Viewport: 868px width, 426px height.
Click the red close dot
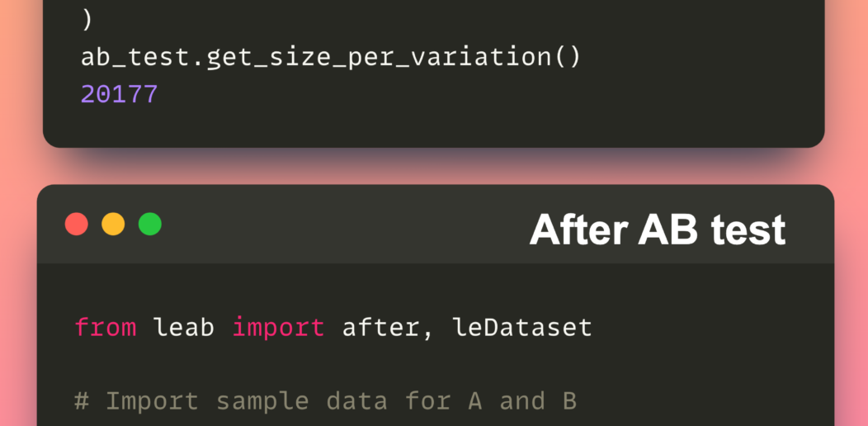tap(77, 225)
